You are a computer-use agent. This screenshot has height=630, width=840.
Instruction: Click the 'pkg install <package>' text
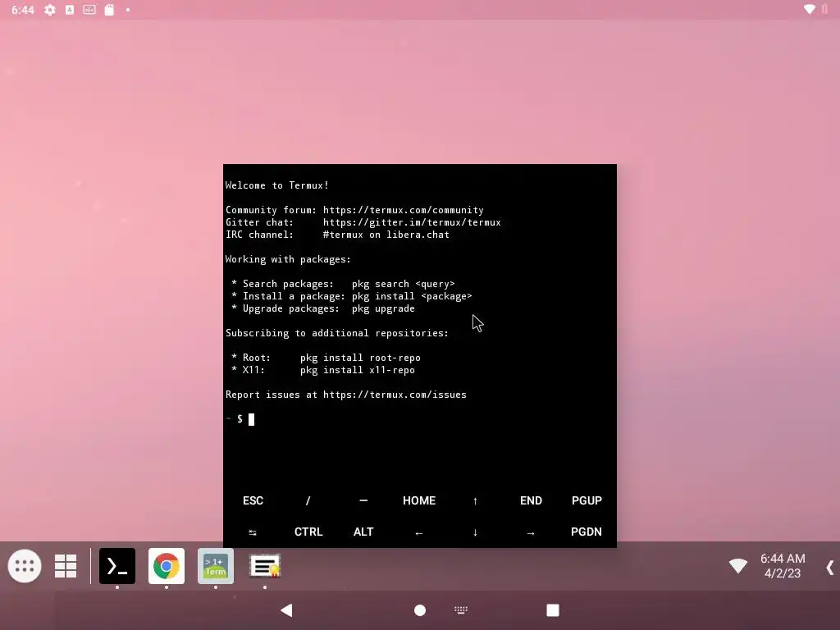click(x=412, y=296)
